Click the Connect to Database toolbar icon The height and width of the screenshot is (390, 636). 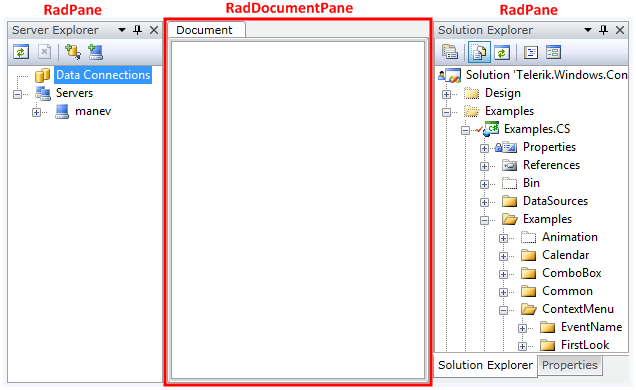(x=73, y=52)
